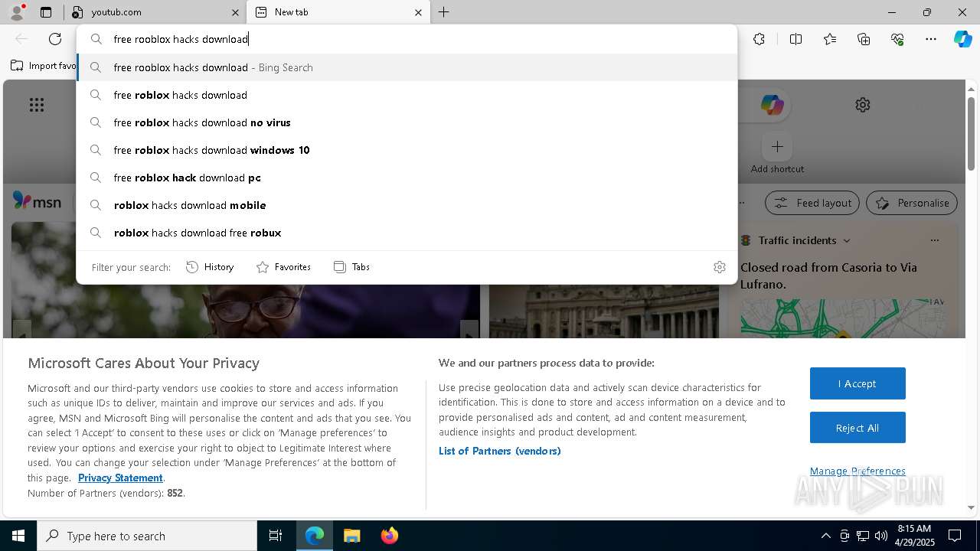
Task: Click the news carousel next arrow
Action: [469, 331]
